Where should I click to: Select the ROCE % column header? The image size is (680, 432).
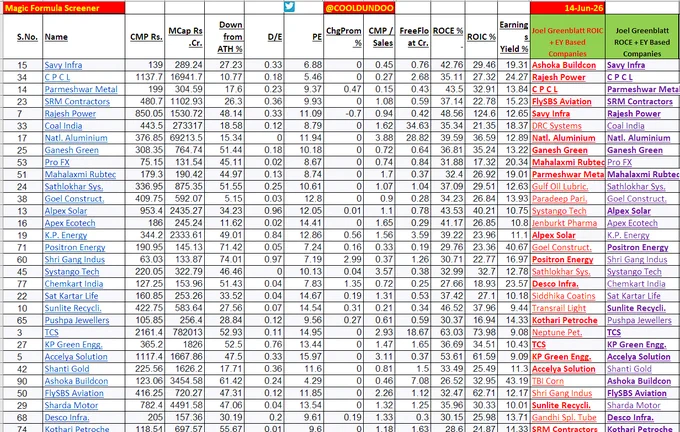coord(448,37)
